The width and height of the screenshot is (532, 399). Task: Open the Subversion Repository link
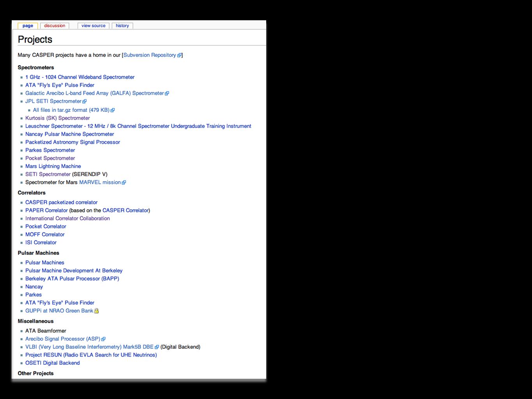(150, 55)
